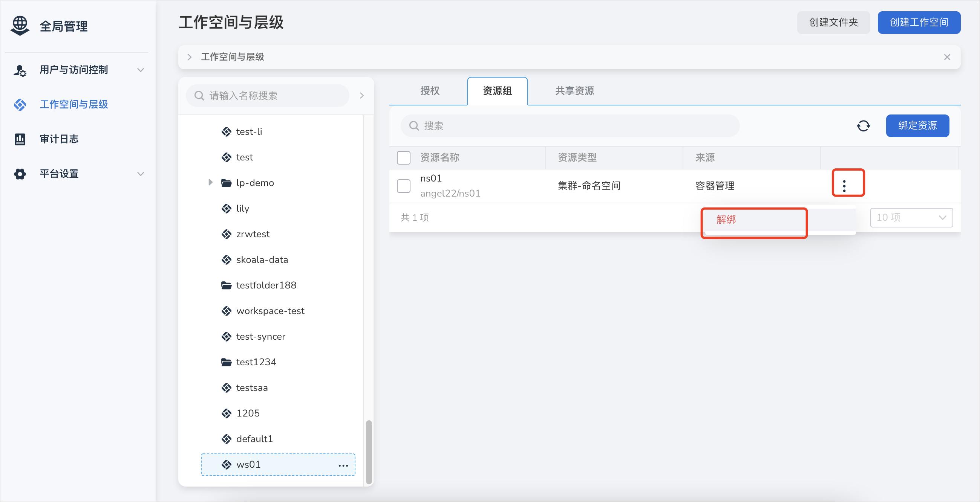
Task: Expand the lp-demo folder triangle
Action: (x=210, y=182)
